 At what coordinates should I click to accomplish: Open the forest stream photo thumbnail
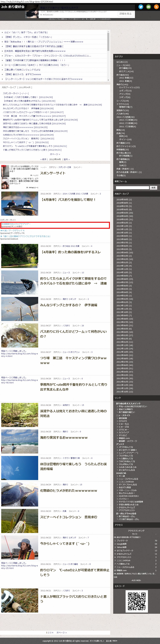[20, 256]
